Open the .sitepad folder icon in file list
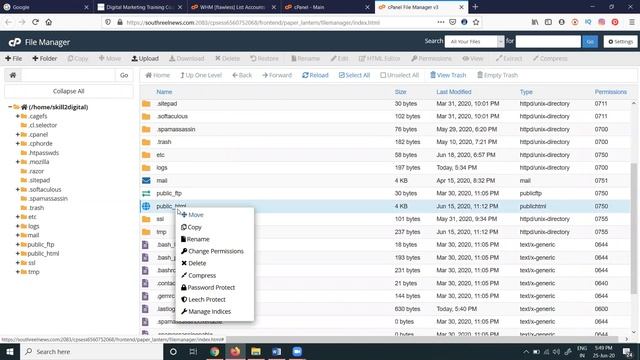The width and height of the screenshot is (640, 360). [146, 104]
